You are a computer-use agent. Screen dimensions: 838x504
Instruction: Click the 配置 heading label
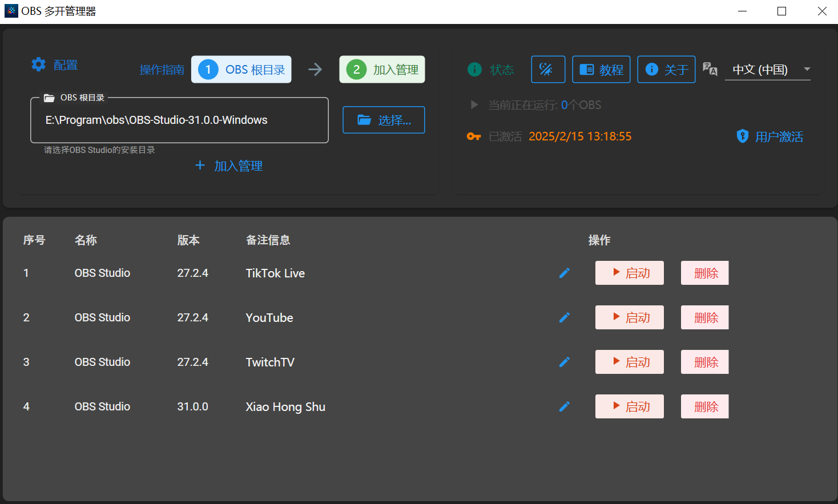coord(66,65)
